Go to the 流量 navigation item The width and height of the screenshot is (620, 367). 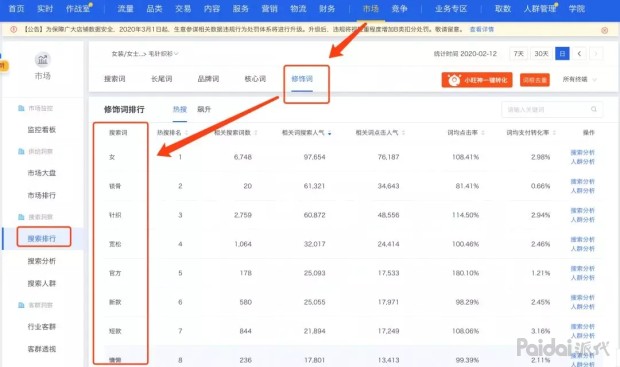point(125,9)
